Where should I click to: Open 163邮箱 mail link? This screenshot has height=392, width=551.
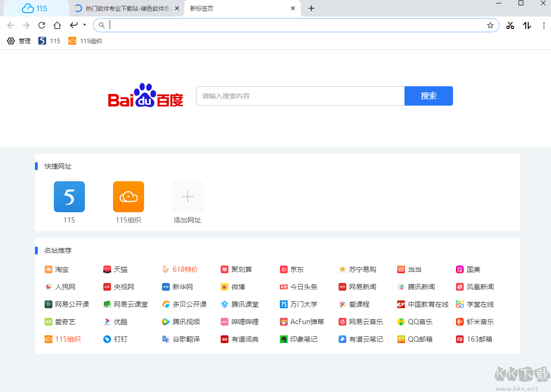click(474, 339)
